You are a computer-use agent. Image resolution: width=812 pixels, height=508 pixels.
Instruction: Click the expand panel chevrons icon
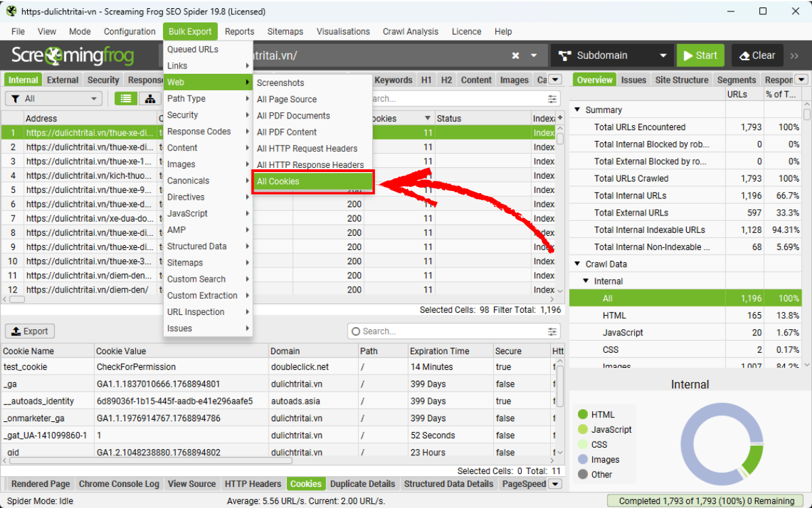[x=794, y=56]
